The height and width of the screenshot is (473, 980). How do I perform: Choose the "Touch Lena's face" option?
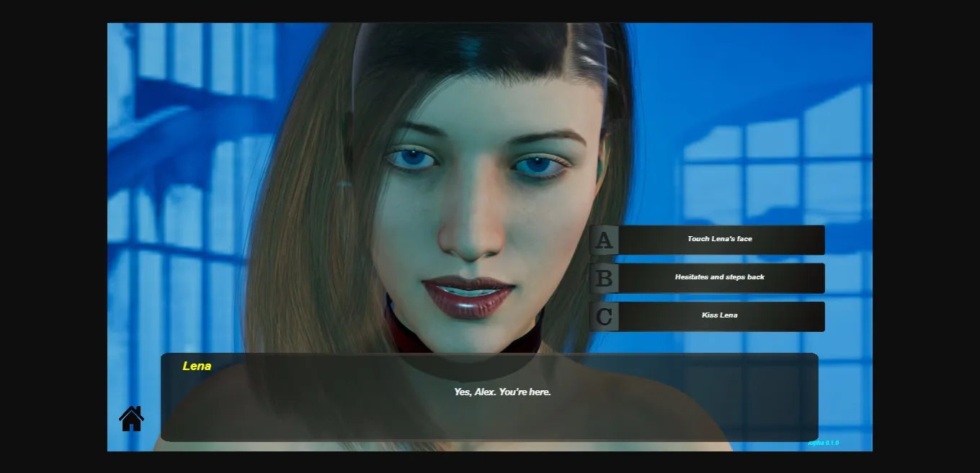pyautogui.click(x=720, y=239)
